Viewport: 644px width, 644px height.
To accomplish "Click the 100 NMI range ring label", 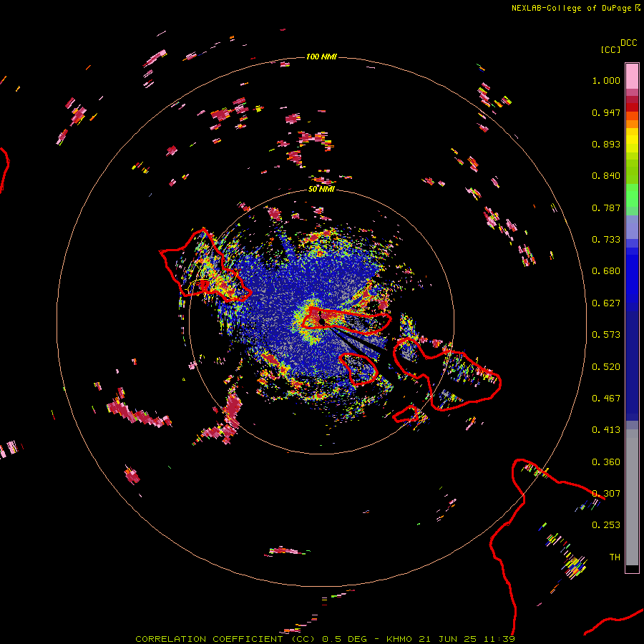I will pyautogui.click(x=321, y=57).
